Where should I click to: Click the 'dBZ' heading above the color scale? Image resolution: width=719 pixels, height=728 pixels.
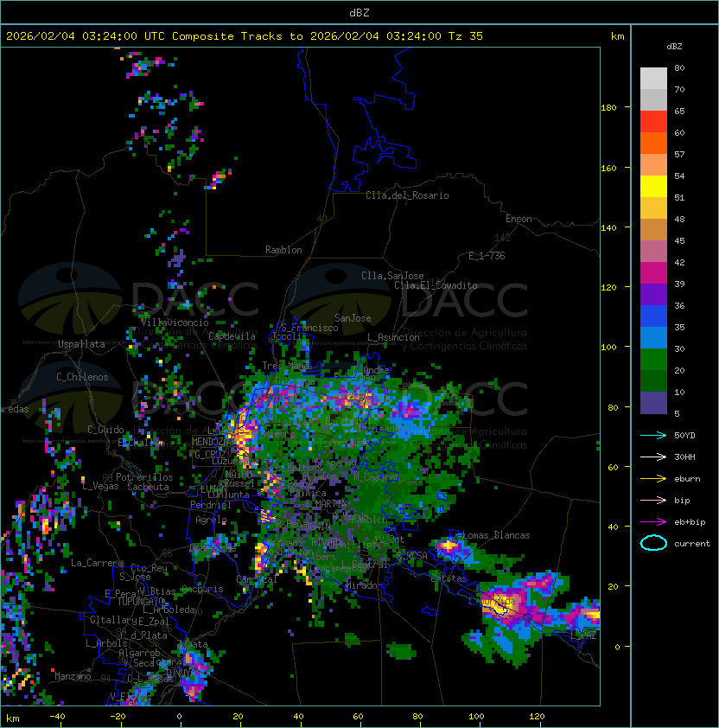click(x=674, y=47)
